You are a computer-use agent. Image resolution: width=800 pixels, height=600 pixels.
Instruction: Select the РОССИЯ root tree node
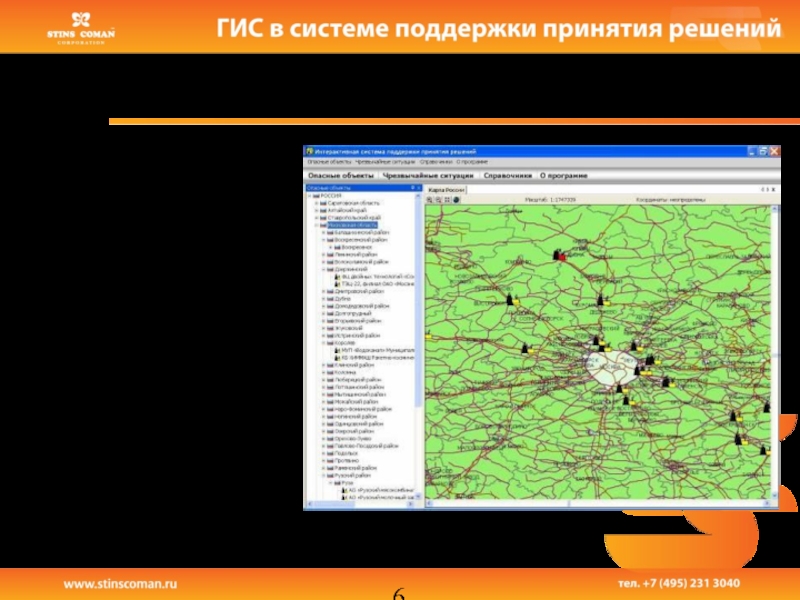331,195
